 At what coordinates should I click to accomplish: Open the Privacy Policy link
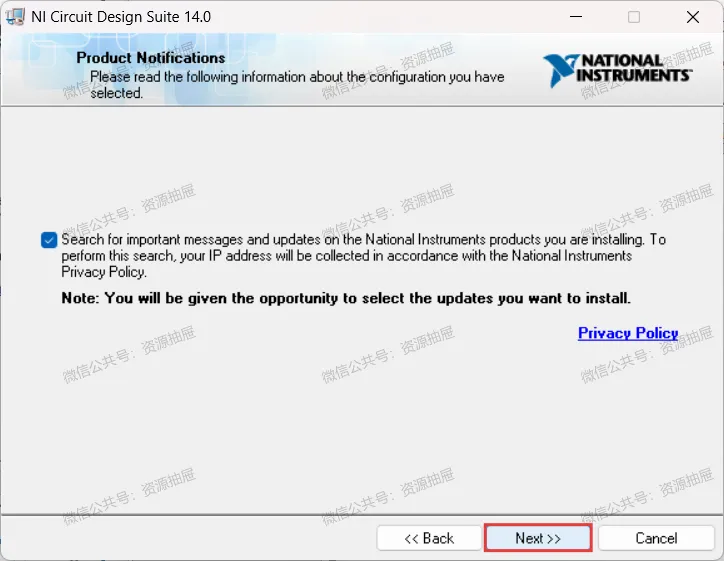point(628,333)
